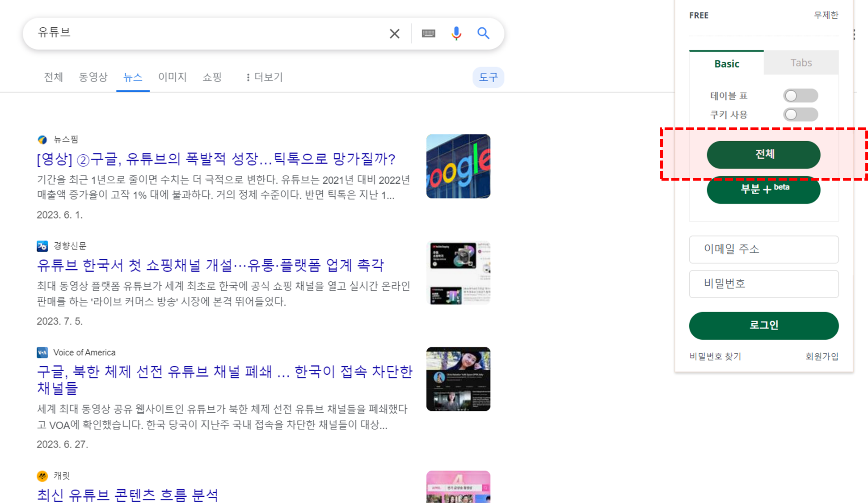Switch to the 이미지 search tab
The image size is (868, 503).
(x=172, y=77)
